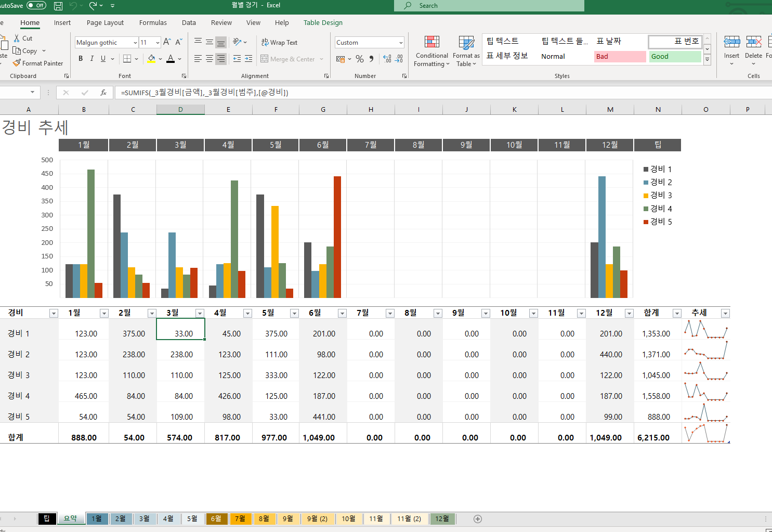
Task: Click the formula bar text
Action: click(x=204, y=93)
